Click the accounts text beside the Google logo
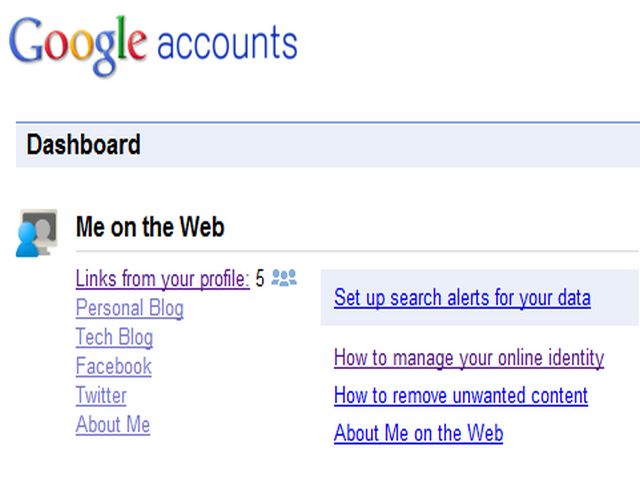This screenshot has width=640, height=480. tap(227, 44)
